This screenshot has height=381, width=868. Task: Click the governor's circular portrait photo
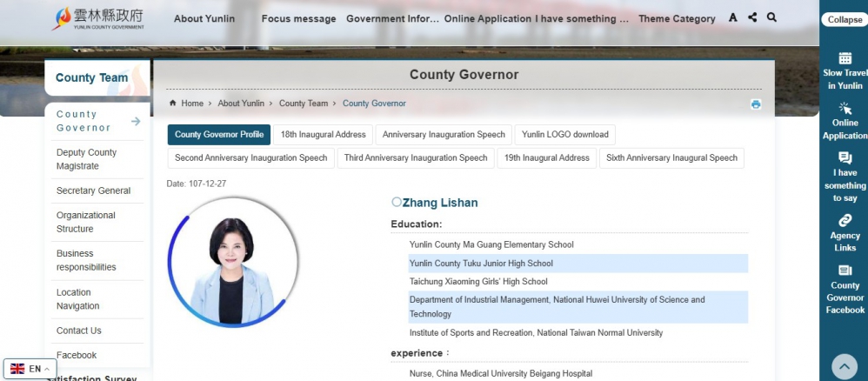[x=232, y=263]
